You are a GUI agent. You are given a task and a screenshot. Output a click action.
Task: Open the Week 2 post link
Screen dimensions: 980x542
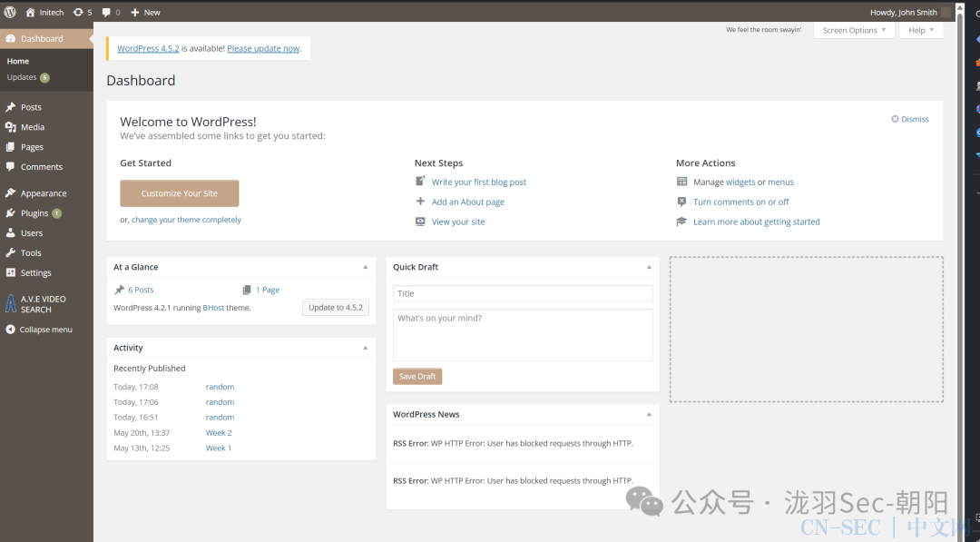pyautogui.click(x=219, y=432)
